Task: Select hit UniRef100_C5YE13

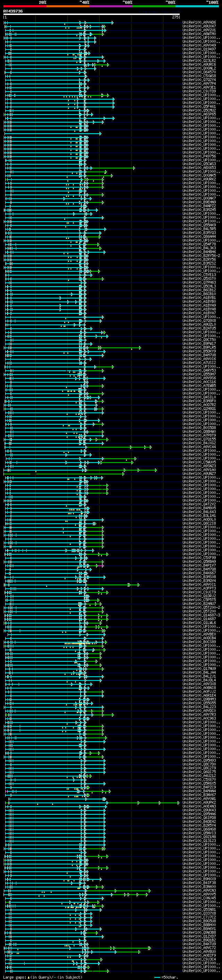Action: 199,275
